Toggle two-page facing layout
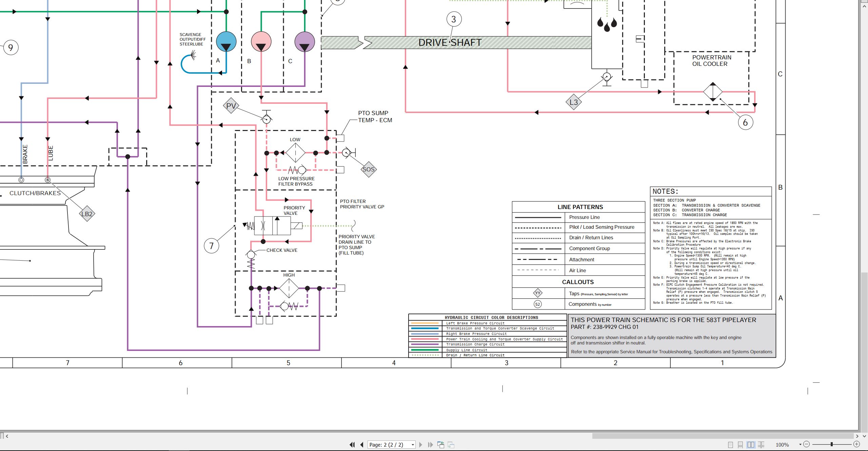The height and width of the screenshot is (451, 868). [751, 445]
